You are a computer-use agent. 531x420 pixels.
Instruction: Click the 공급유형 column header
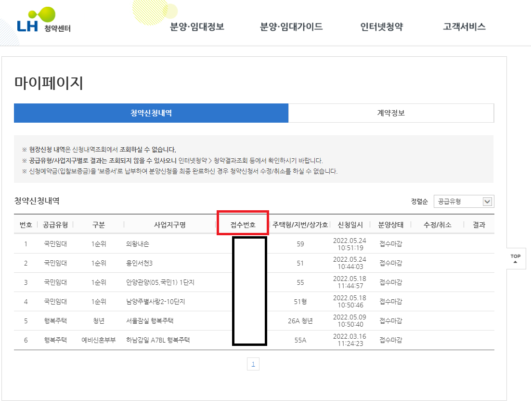tap(55, 225)
